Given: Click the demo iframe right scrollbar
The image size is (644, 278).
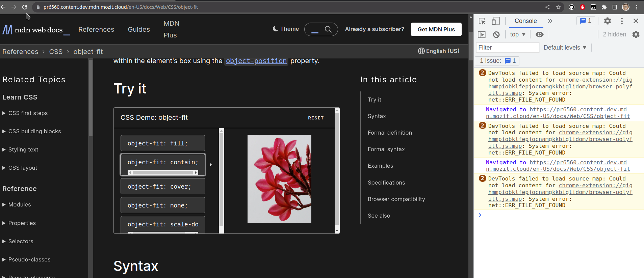Looking at the screenshot, I should pos(337,170).
